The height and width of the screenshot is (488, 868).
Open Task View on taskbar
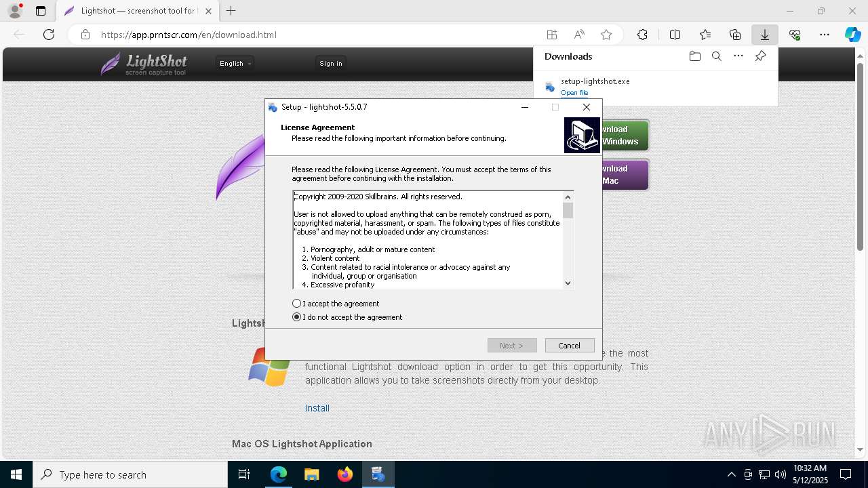click(x=244, y=474)
